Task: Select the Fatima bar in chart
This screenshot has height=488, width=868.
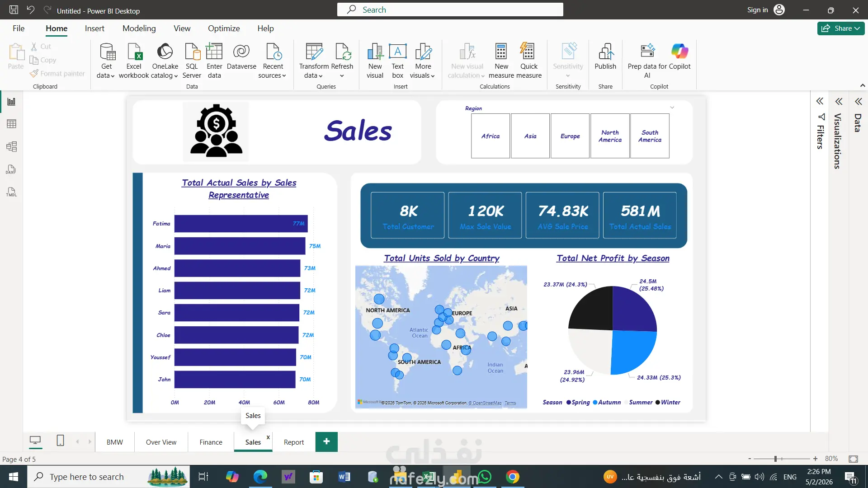Action: [x=241, y=224]
